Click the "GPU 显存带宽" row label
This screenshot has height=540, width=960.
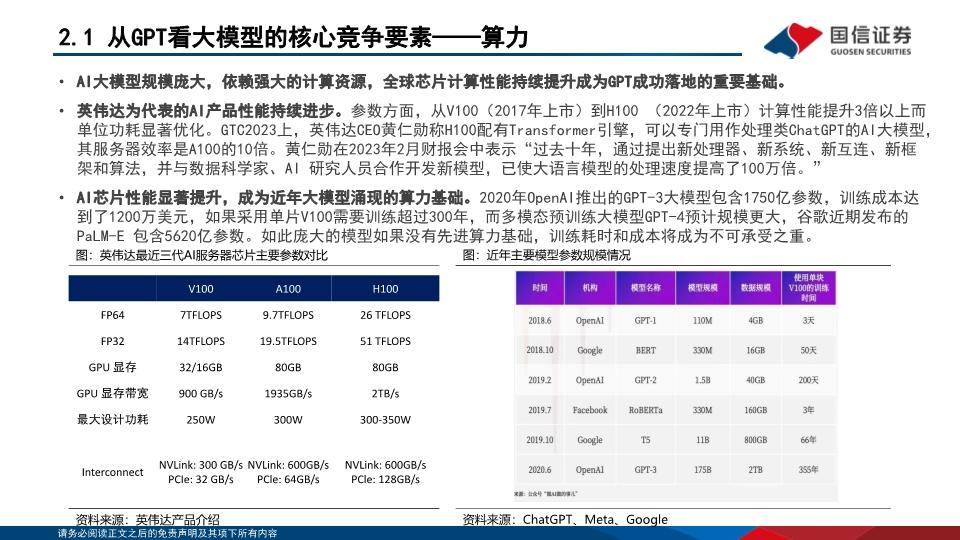click(x=113, y=393)
